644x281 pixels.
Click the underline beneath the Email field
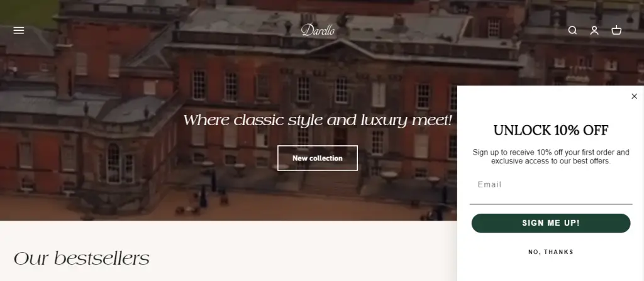point(551,203)
